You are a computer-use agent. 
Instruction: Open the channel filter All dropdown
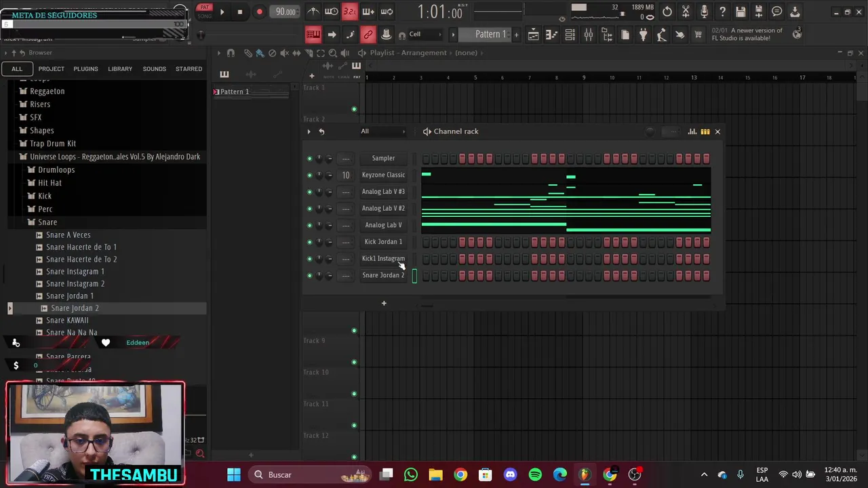pyautogui.click(x=383, y=131)
